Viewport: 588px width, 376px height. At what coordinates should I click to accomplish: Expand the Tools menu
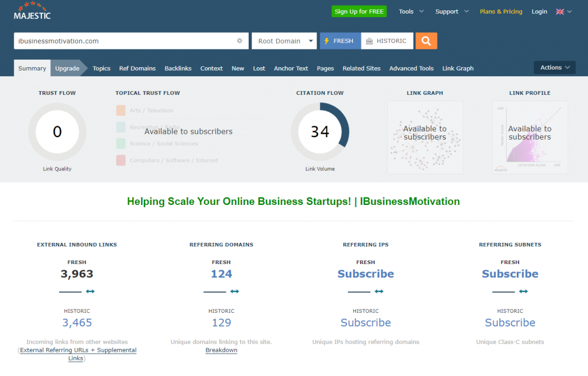tap(411, 11)
